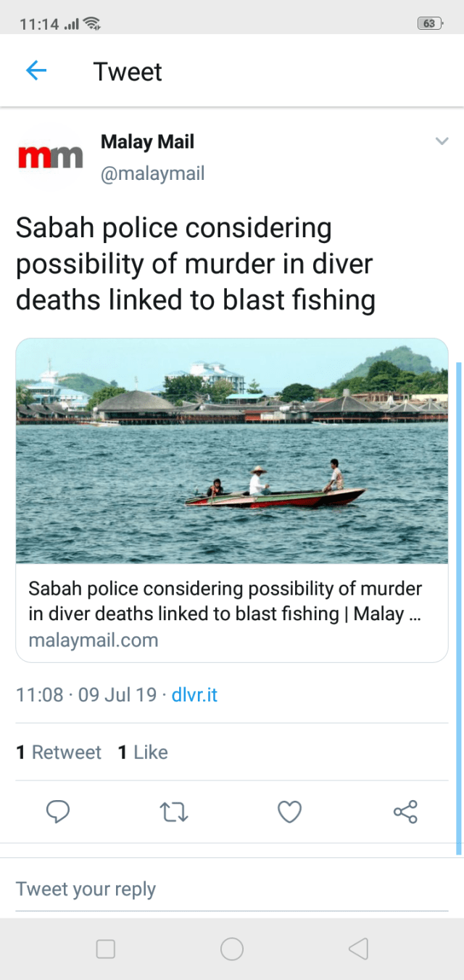Open the dlvr.it source link

click(x=194, y=695)
